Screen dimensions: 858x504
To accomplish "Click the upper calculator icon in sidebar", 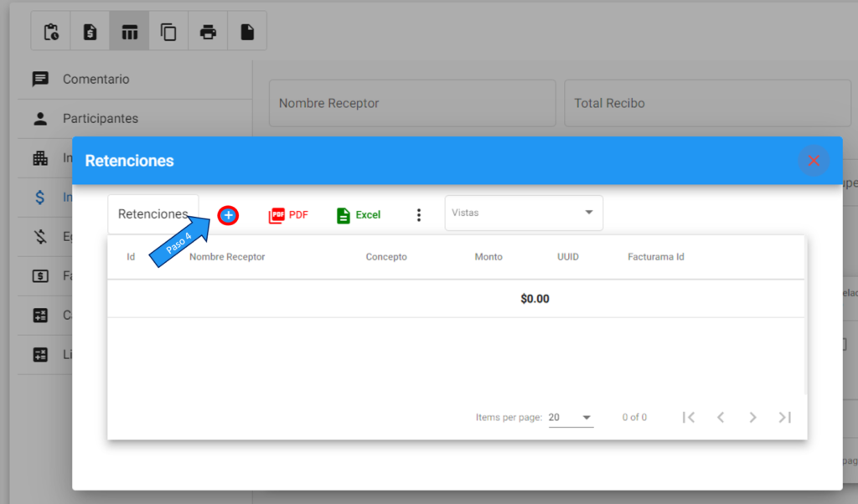I will pos(40,316).
